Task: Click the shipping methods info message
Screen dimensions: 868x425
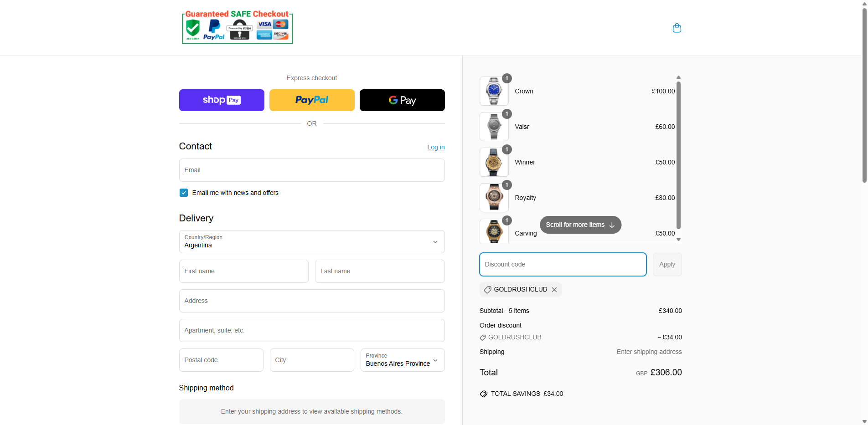Action: pos(312,411)
